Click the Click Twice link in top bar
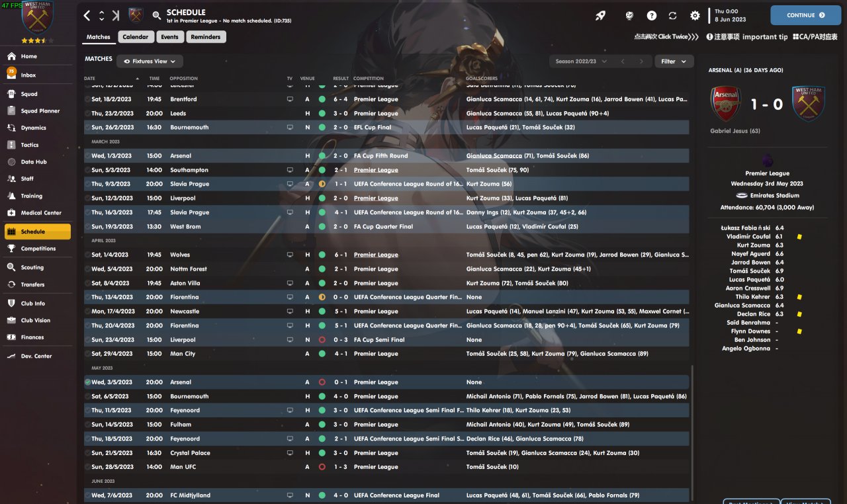This screenshot has width=847, height=504. [666, 37]
